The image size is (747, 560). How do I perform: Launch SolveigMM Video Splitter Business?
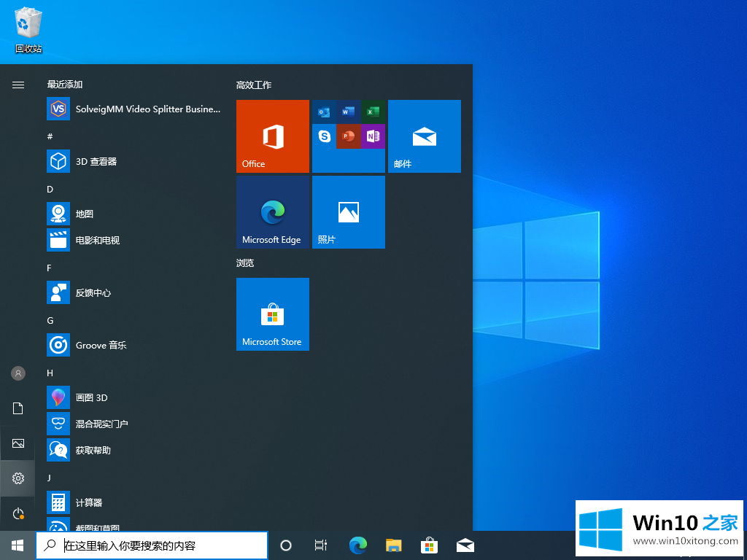tap(135, 109)
